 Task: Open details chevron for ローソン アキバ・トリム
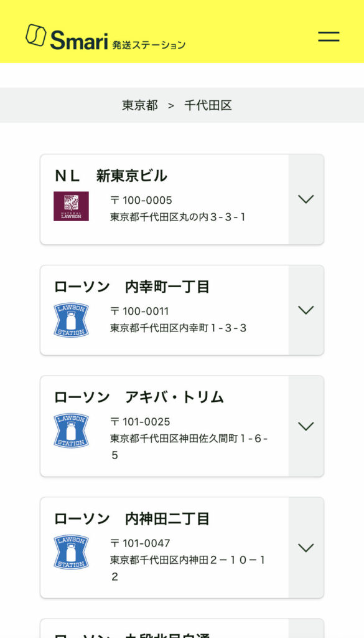305,426
